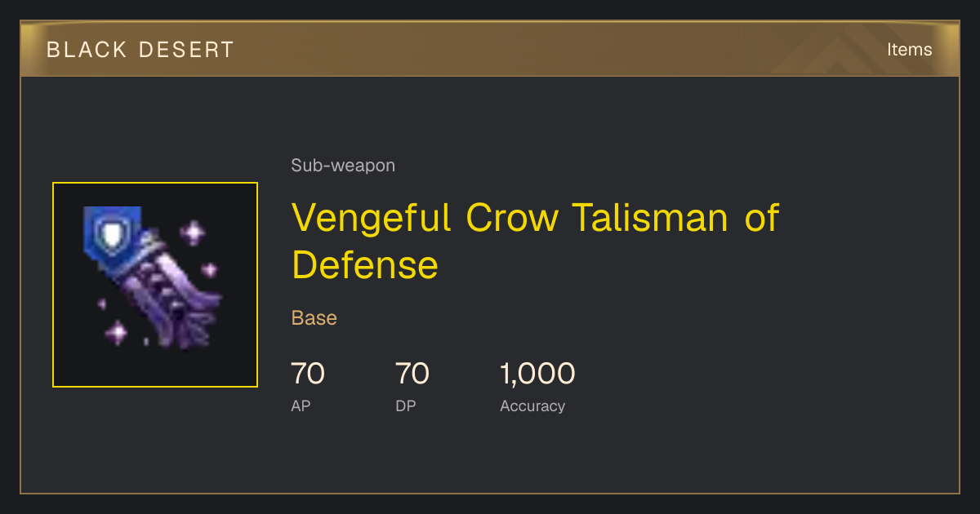
Task: Click the small sparkle right of the talisman
Action: click(x=210, y=270)
